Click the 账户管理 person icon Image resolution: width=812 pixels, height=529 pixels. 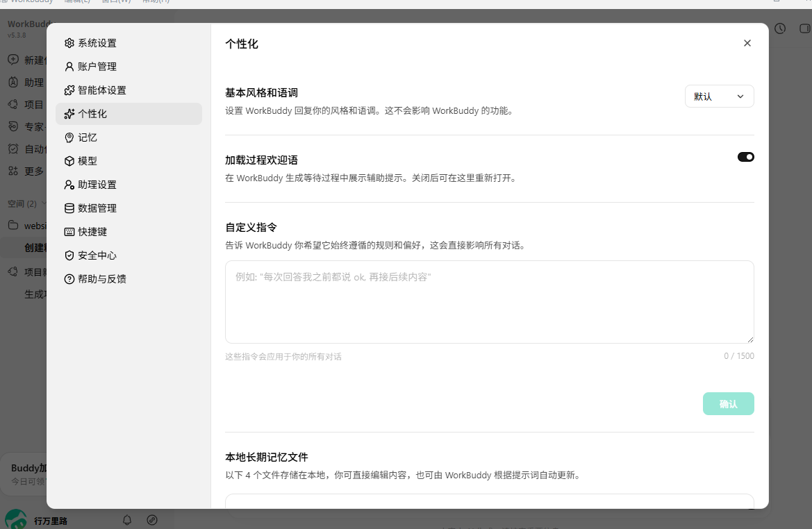tap(69, 67)
